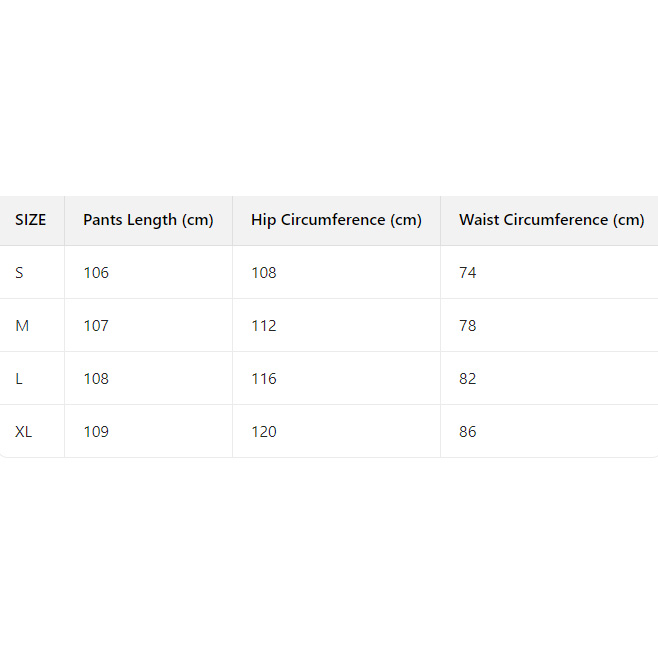Select the S size cell
Screen dimensions: 658x658
[19, 273]
